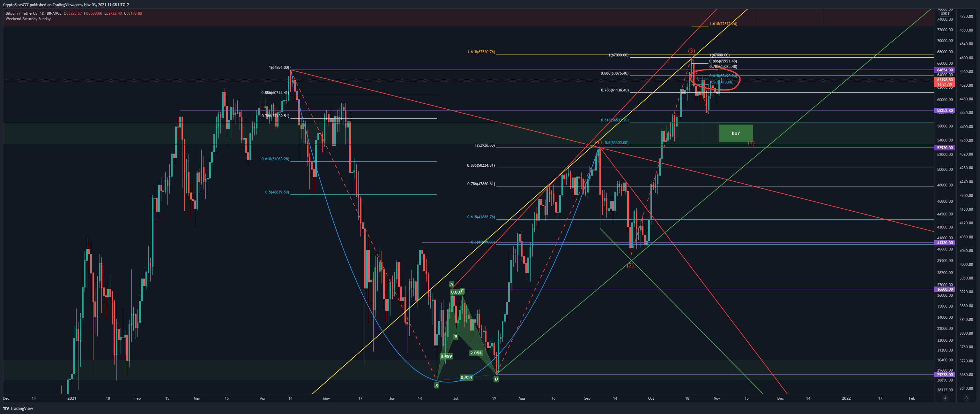Select the red current price label 63198.80

[945, 82]
